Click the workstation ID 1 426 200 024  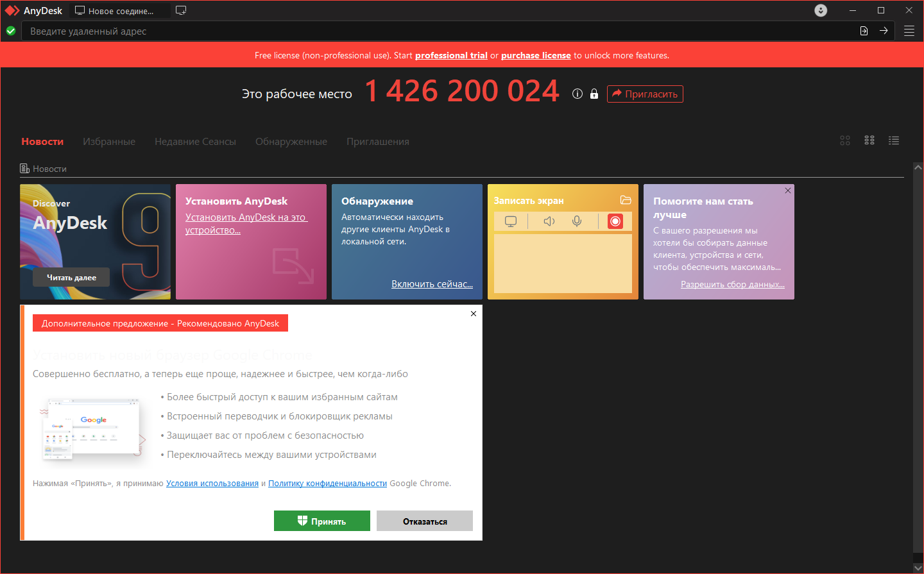pyautogui.click(x=462, y=90)
